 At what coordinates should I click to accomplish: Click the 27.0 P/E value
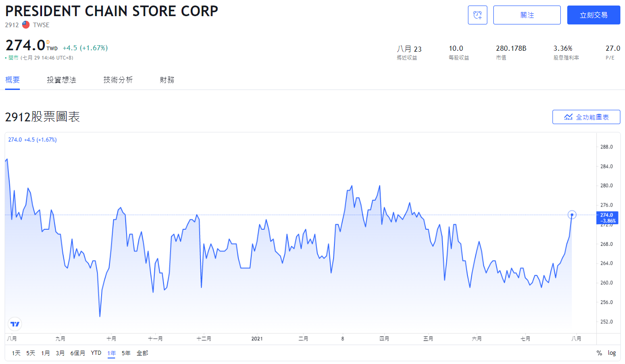613,48
